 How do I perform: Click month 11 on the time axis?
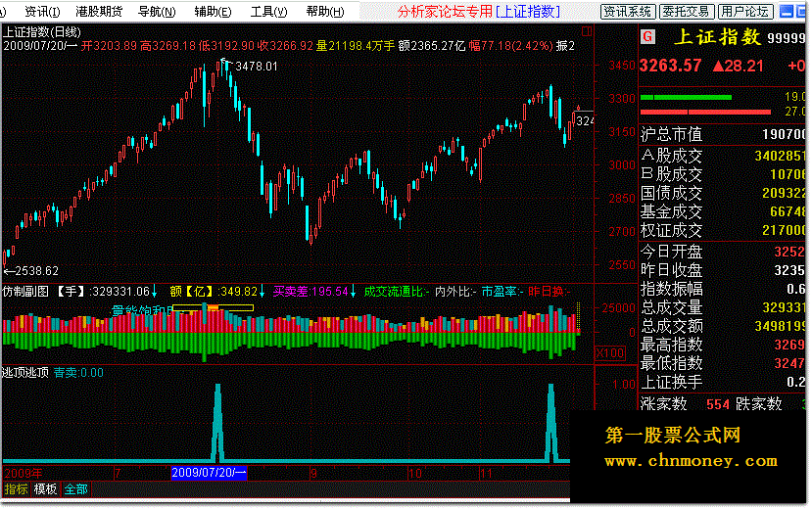coord(486,473)
